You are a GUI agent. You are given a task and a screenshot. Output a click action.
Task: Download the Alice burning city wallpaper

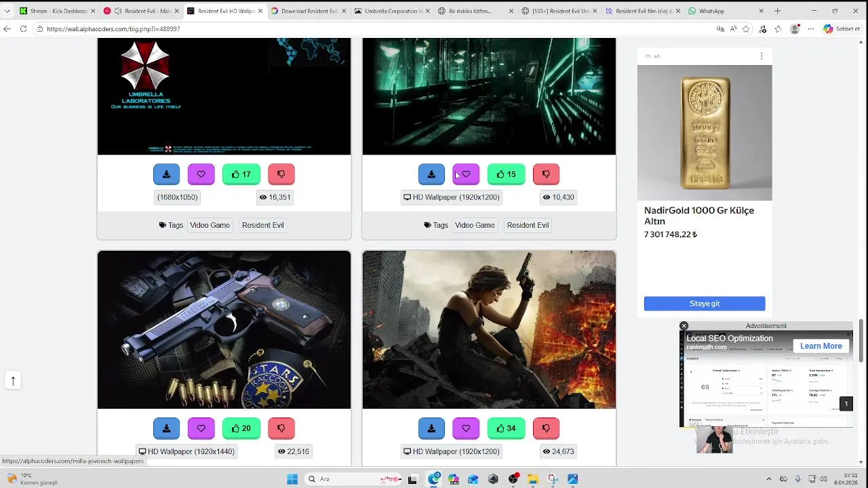point(431,428)
